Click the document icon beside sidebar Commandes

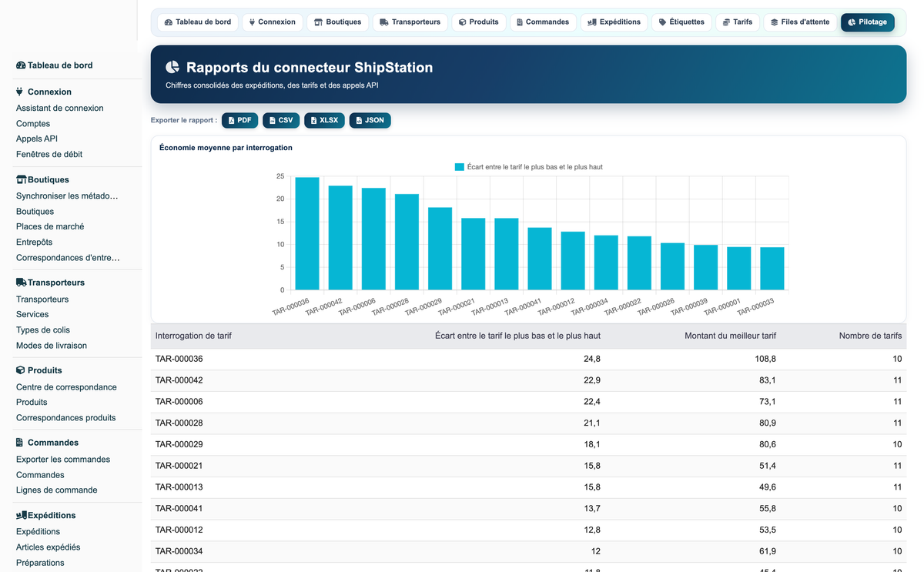click(20, 443)
